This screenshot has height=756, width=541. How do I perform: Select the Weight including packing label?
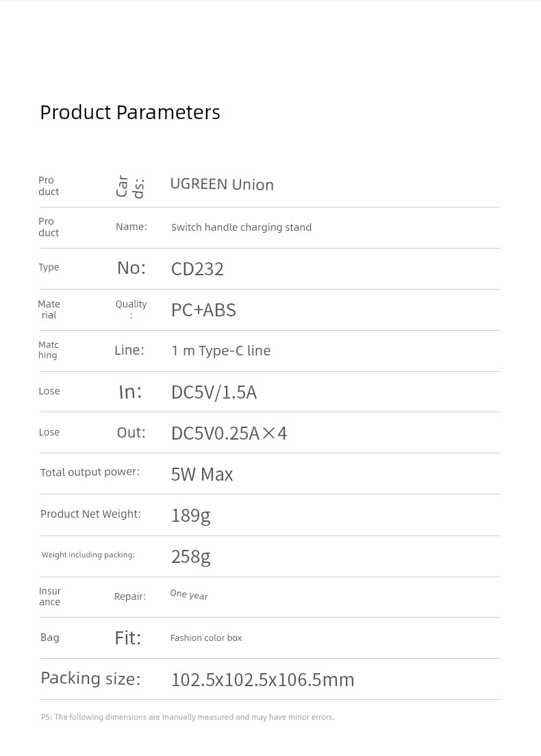(x=88, y=555)
